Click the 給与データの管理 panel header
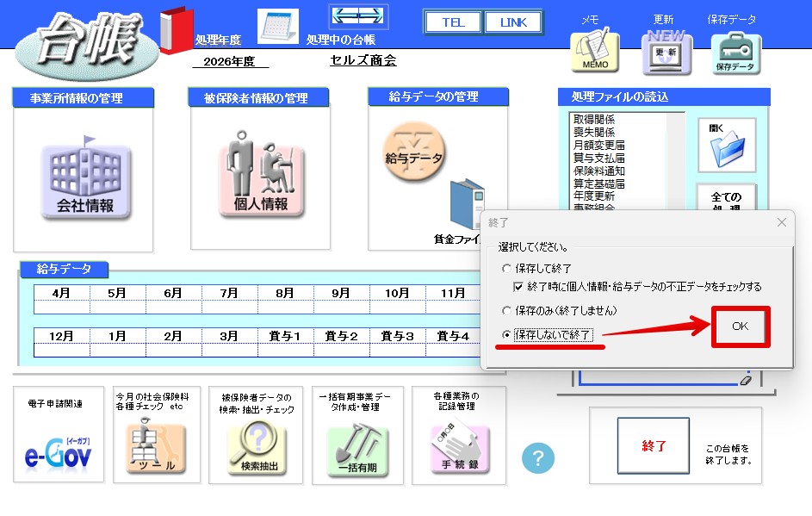812x516 pixels. click(438, 96)
